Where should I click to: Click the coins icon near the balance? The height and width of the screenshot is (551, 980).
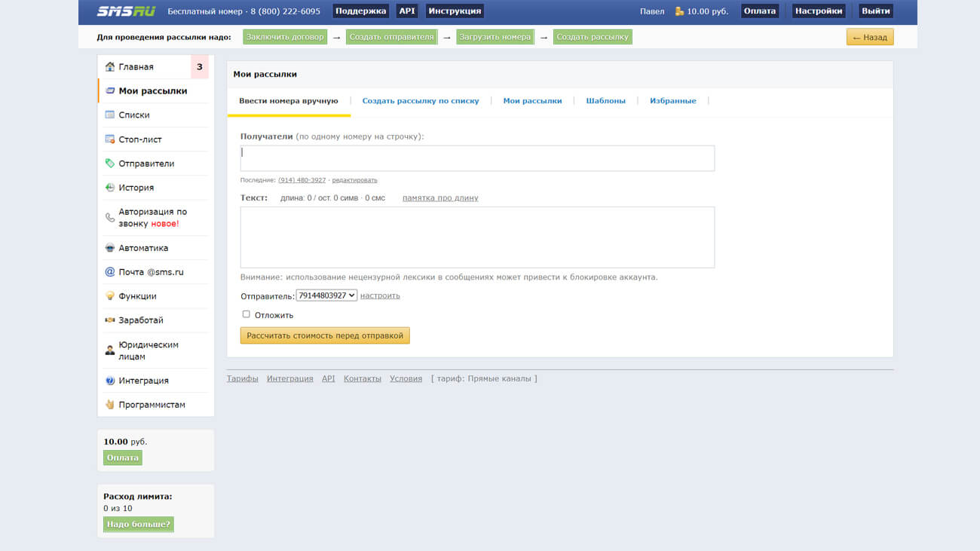point(679,11)
